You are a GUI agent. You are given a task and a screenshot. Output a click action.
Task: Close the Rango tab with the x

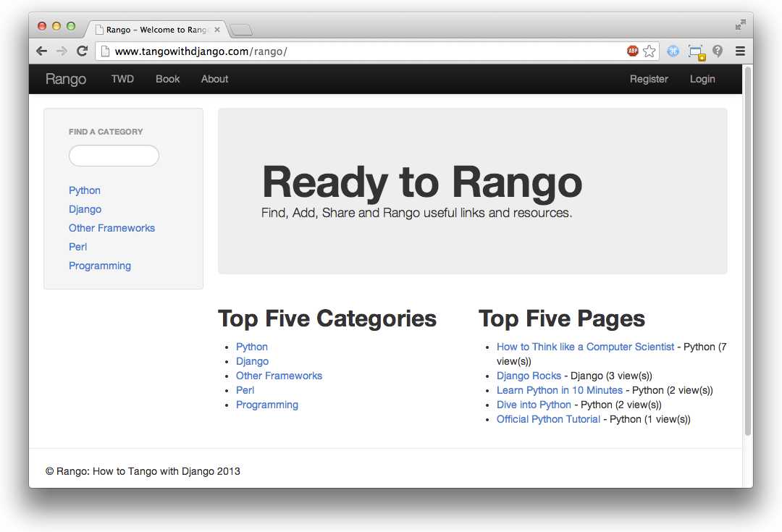click(217, 30)
